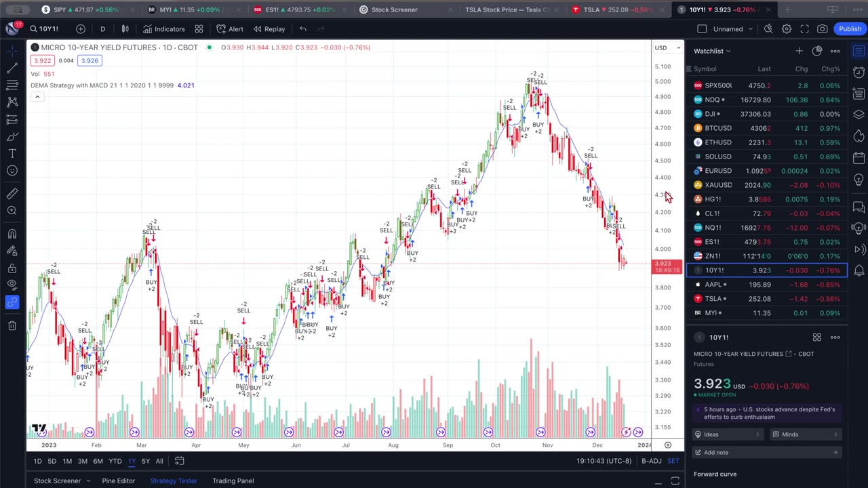The height and width of the screenshot is (488, 868).
Task: Set the chart range to 1D
Action: 37,461
